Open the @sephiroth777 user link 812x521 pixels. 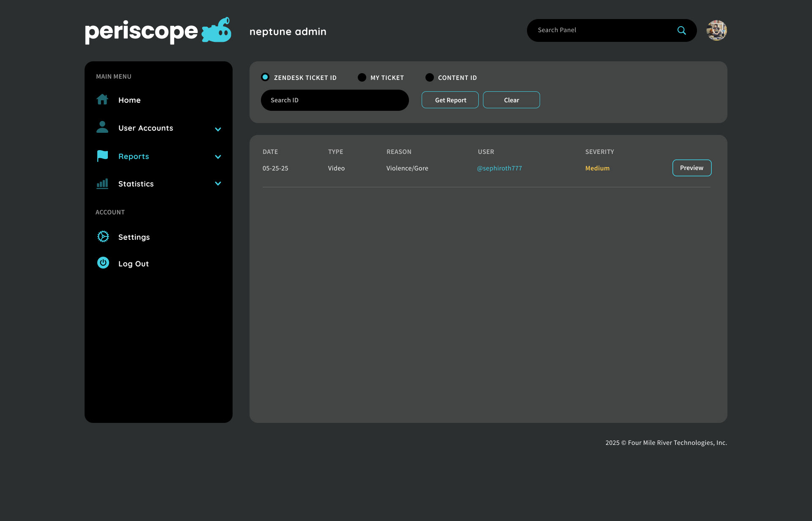point(499,168)
